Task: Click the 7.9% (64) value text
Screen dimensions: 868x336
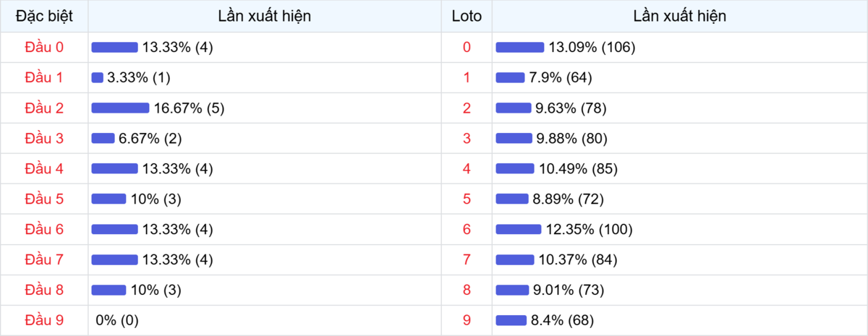Action: [x=561, y=78]
